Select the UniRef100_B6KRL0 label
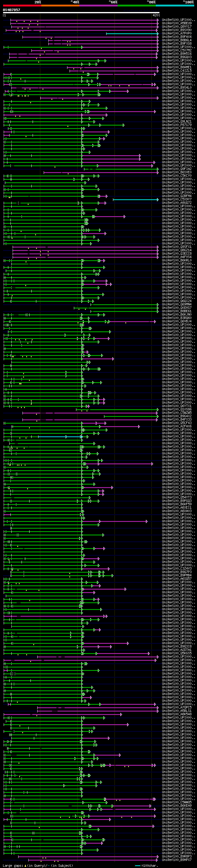Viewport: 197px width, 868px height. 176,260
